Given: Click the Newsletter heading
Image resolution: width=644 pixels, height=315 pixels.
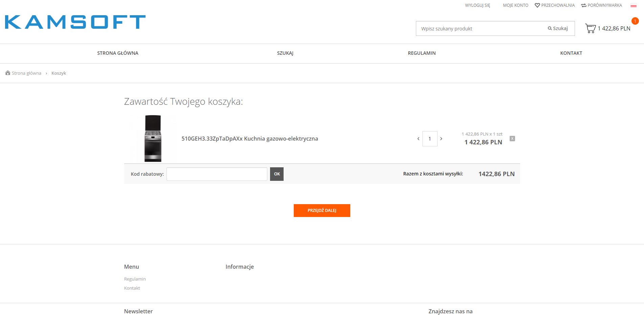Looking at the screenshot, I should pos(138,311).
